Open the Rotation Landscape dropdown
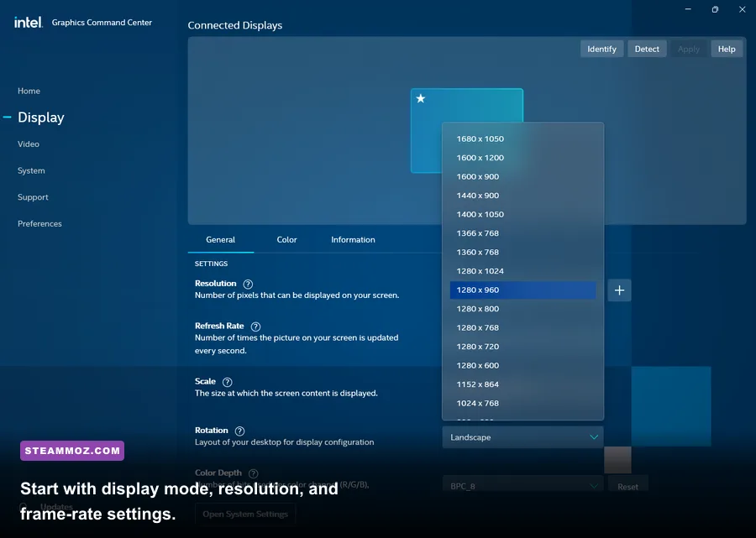This screenshot has height=538, width=756. 522,437
